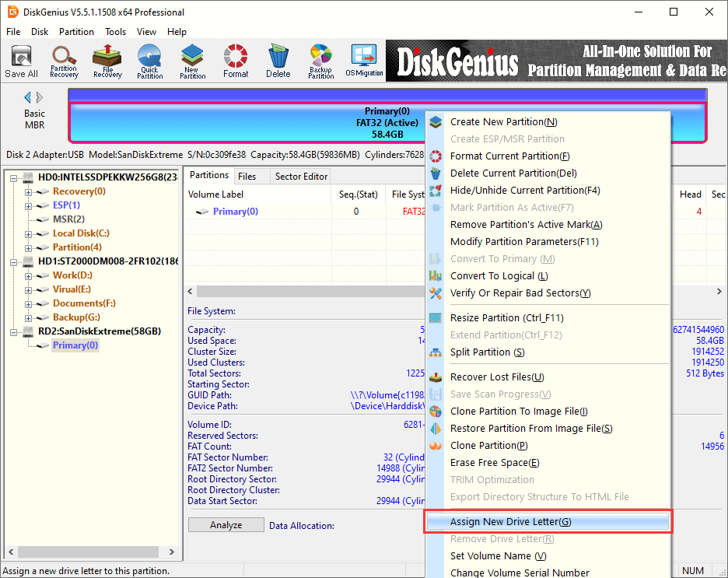Screen dimensions: 728x578
Task: Collapse HD1 ST2000DM008 disk node
Action: point(14,262)
